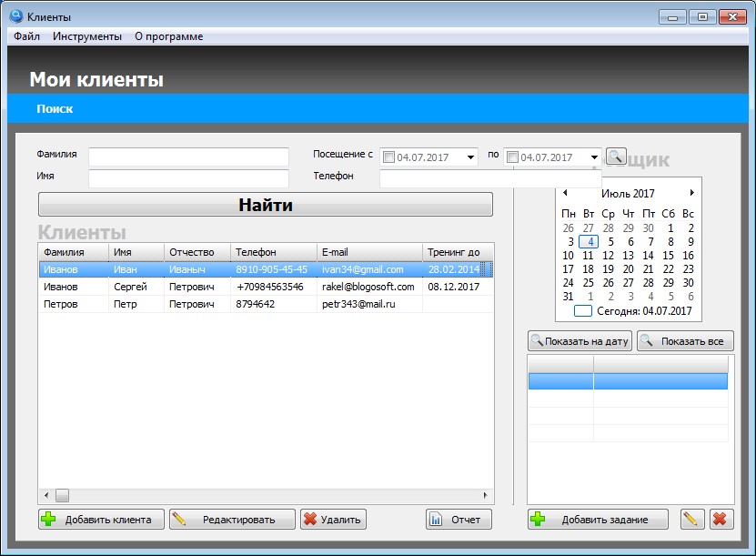Expand the Посещение с date dropdown
The width and height of the screenshot is (756, 556).
point(470,157)
